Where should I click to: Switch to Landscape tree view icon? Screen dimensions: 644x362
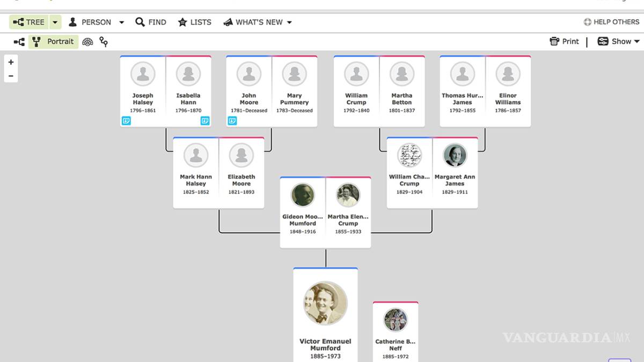(x=19, y=42)
